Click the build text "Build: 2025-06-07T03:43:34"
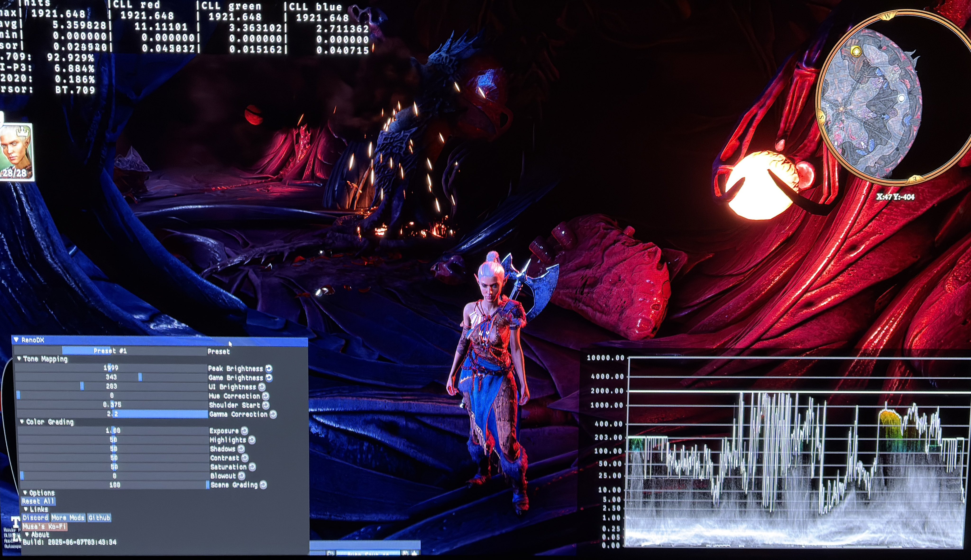This screenshot has width=971, height=560. point(69,542)
